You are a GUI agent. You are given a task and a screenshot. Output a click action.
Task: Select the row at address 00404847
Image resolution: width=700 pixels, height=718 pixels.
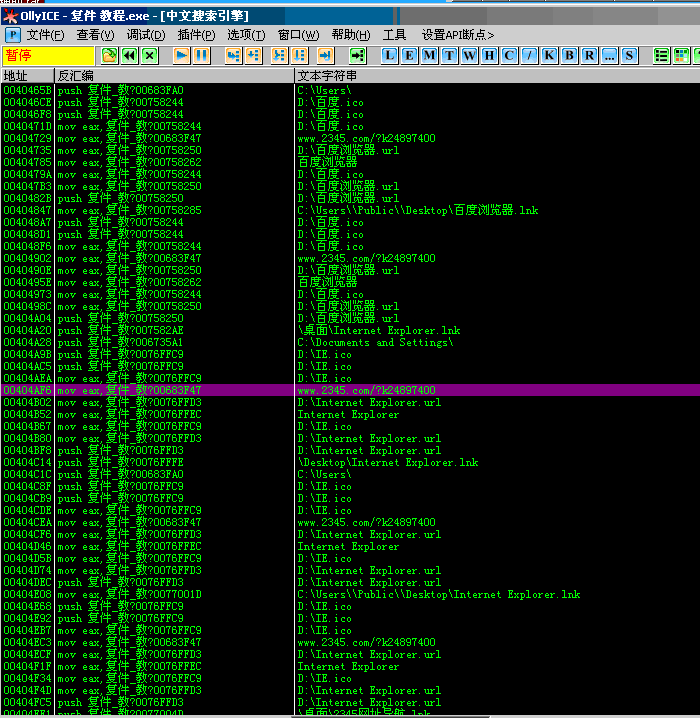[350, 210]
